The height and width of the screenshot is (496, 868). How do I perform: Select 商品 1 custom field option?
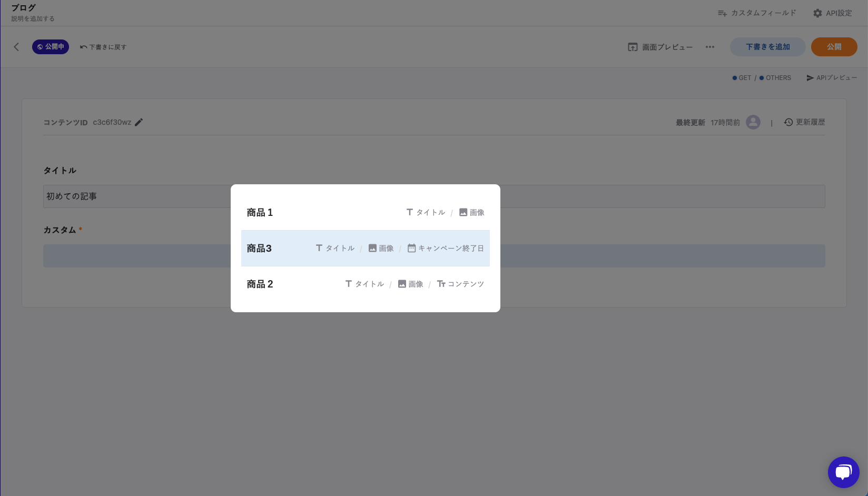click(365, 213)
